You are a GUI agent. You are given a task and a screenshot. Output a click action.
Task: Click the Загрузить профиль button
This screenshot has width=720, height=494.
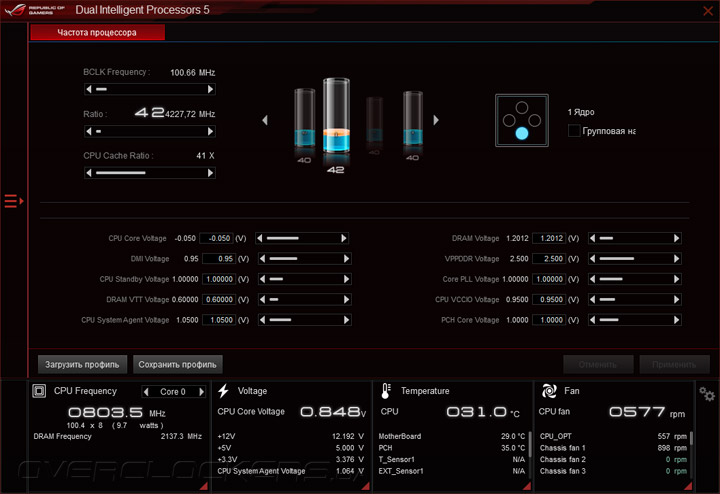(82, 364)
